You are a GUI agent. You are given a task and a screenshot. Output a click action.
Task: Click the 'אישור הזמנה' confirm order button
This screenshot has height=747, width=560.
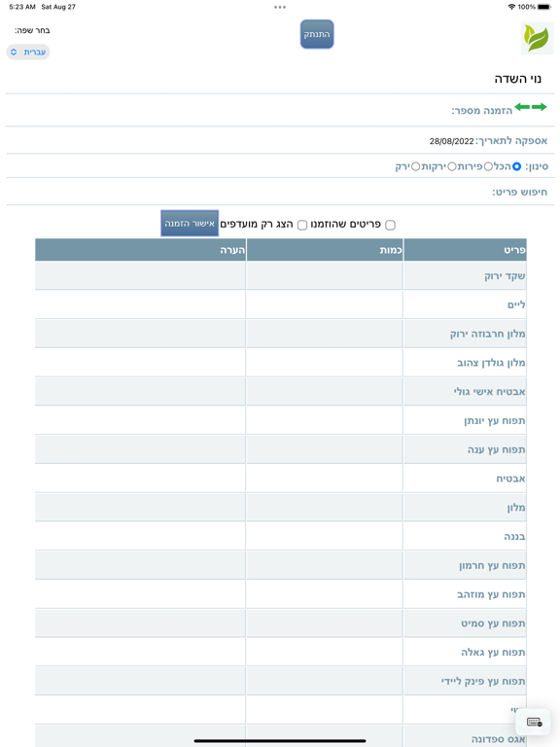tap(190, 223)
